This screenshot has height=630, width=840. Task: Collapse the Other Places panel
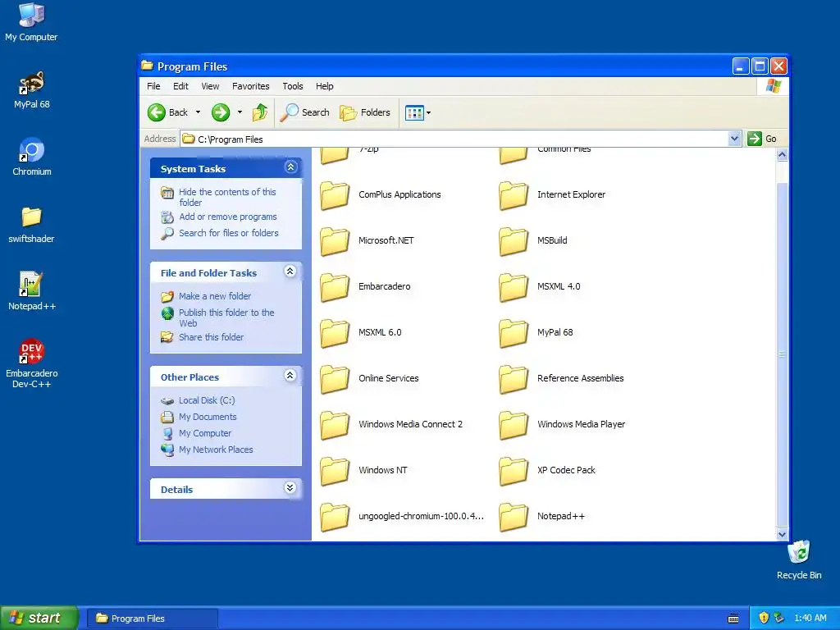point(290,376)
